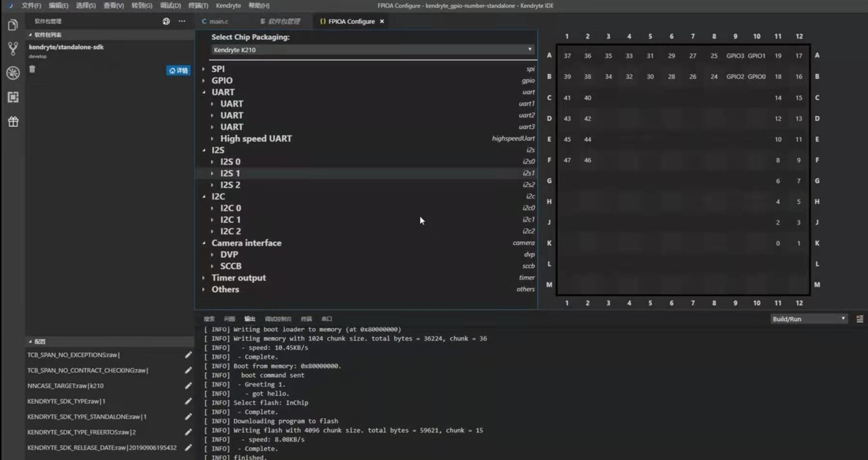Open the Select Chip Packaging dropdown
This screenshot has height=460, width=868.
373,50
